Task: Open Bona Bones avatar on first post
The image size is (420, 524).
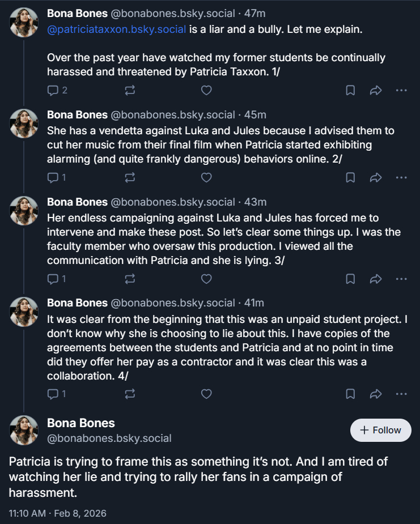Action: 24,22
